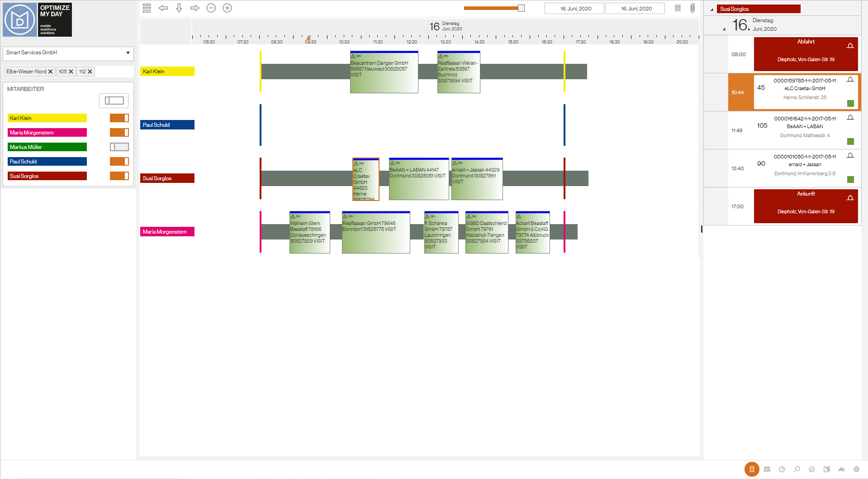Open the map view icon at bottom right

pos(767,469)
